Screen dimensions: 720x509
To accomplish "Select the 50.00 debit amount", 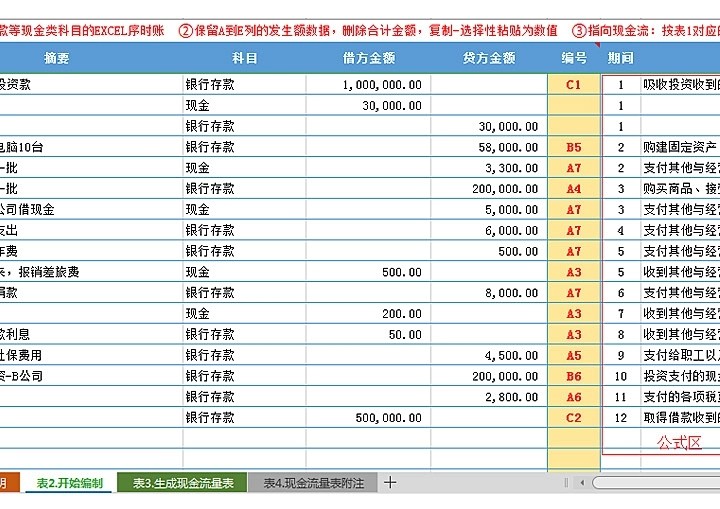I will coord(369,334).
